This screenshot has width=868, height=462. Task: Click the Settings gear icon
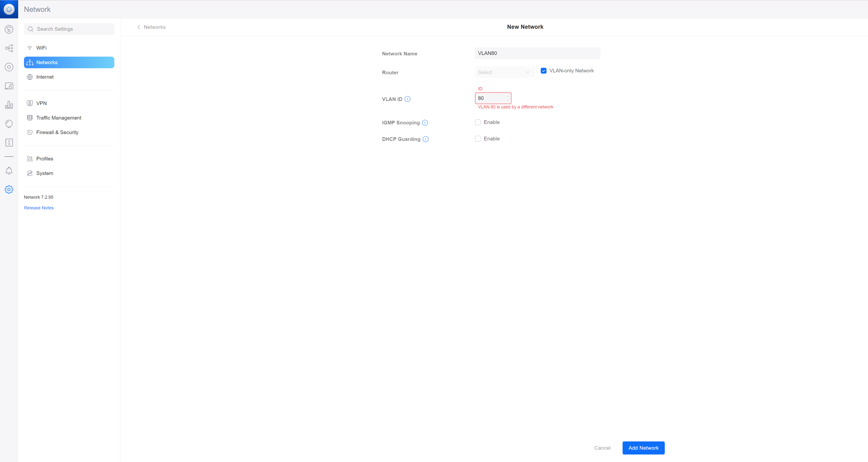9,189
